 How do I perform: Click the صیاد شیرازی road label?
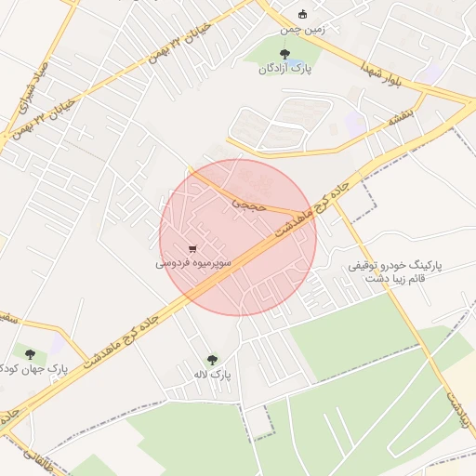tap(33, 87)
